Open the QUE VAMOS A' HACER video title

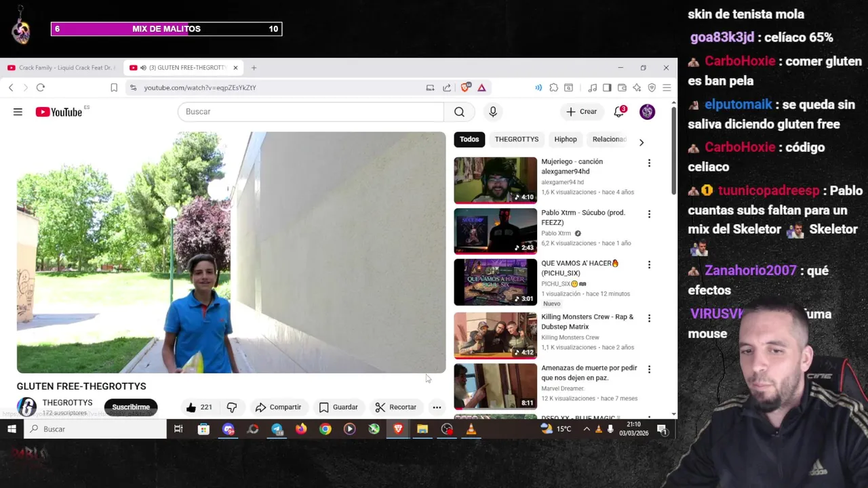[580, 268]
